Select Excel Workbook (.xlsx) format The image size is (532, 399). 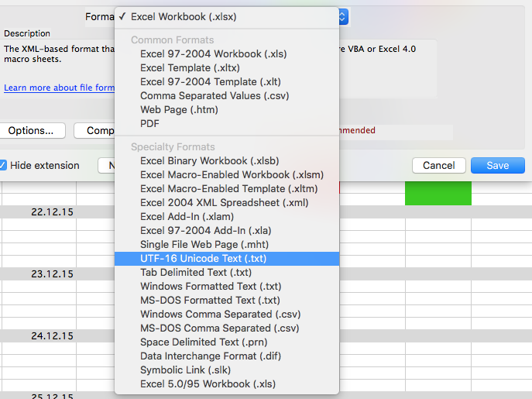227,16
